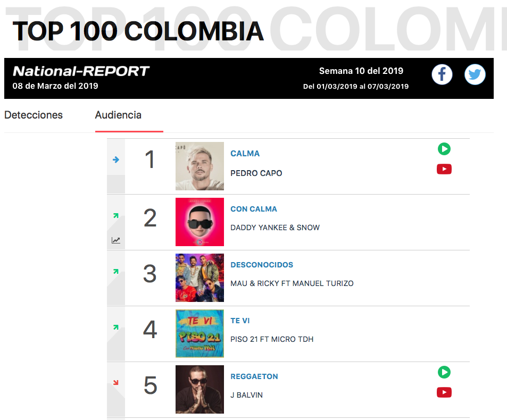This screenshot has width=507, height=420.
Task: Play the Calma preview with green button
Action: (x=444, y=149)
